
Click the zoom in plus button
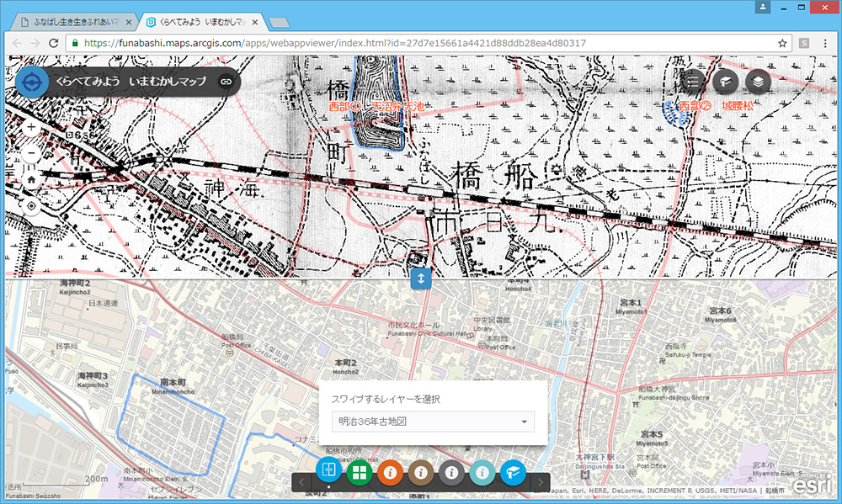pos(31,128)
